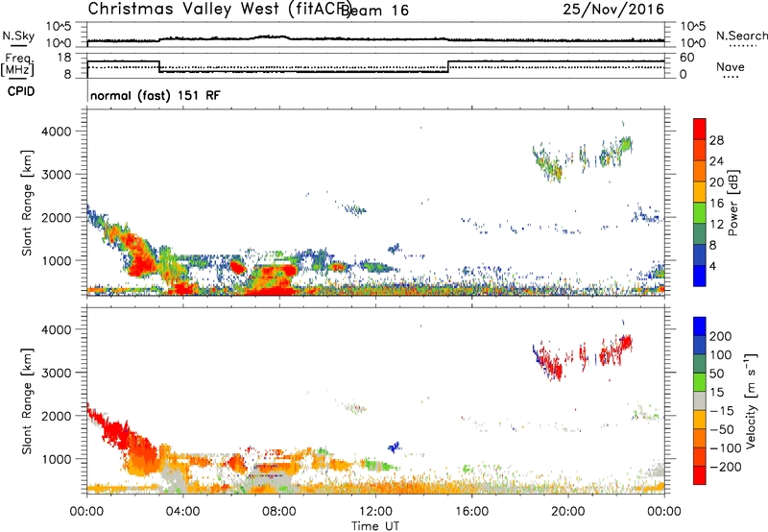Click the '60' Nave axis tick
The width and height of the screenshot is (768, 532).
(x=687, y=58)
